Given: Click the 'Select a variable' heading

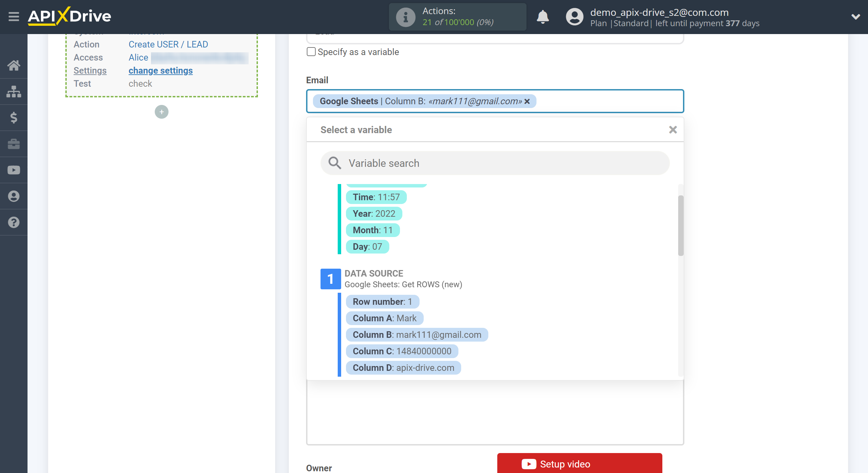Looking at the screenshot, I should click(356, 130).
